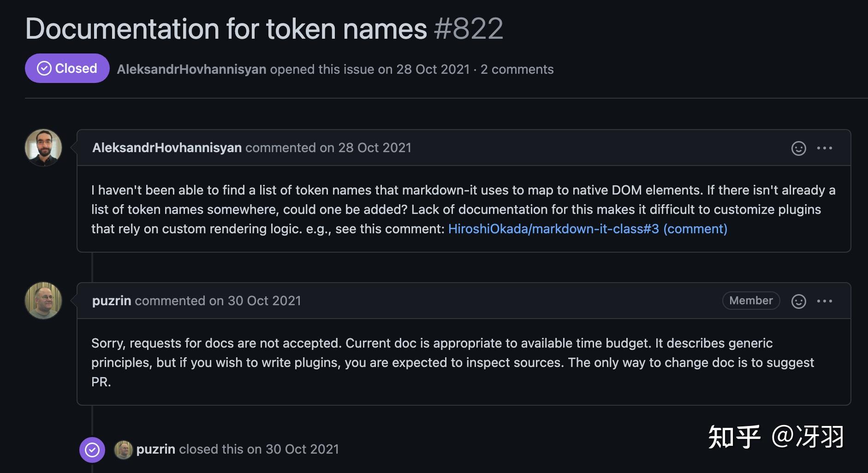The image size is (868, 473).
Task: Click the small puzrin avatar in closed event
Action: 123,449
